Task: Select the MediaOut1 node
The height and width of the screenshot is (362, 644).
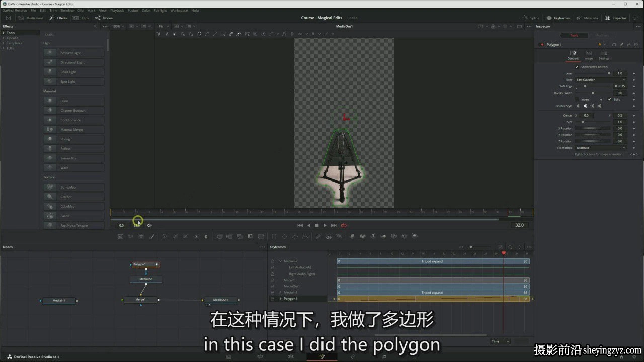Action: pos(220,300)
